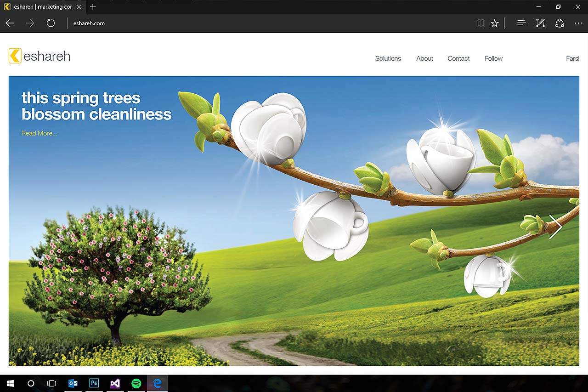Screen dimensions: 588x392
Task: Open the Windows Start menu
Action: [10, 383]
